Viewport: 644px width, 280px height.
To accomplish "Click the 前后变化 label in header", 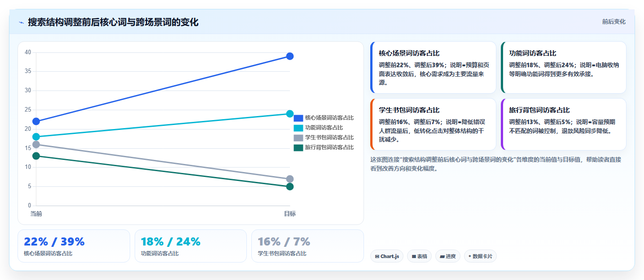I will pos(613,22).
